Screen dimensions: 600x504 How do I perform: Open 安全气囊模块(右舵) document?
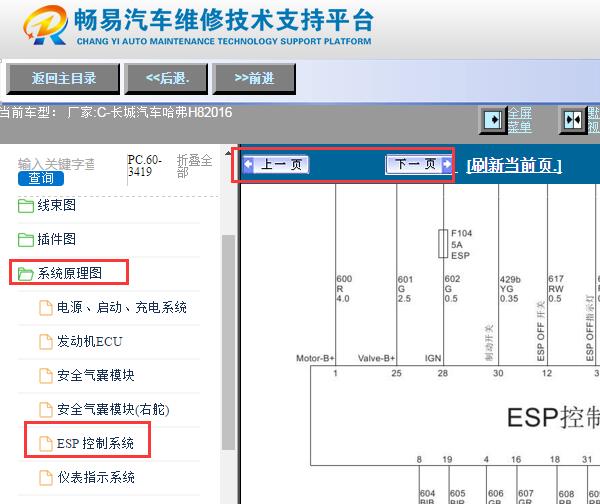[x=113, y=409]
